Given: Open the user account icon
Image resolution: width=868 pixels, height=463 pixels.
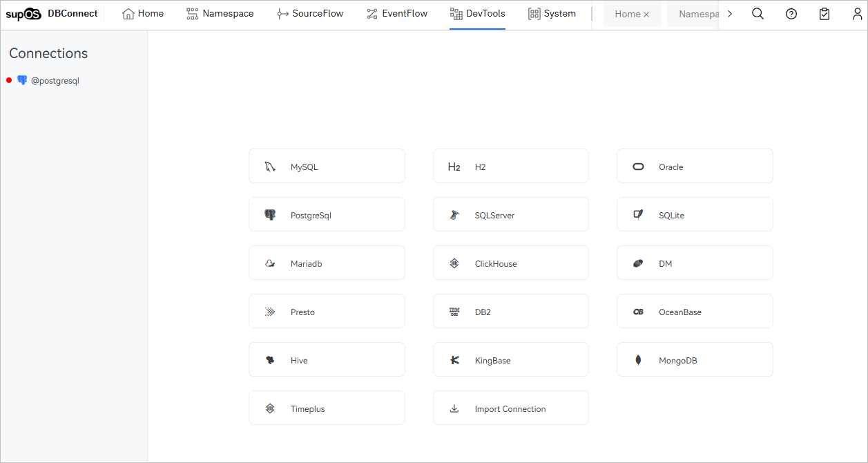Looking at the screenshot, I should tap(858, 14).
